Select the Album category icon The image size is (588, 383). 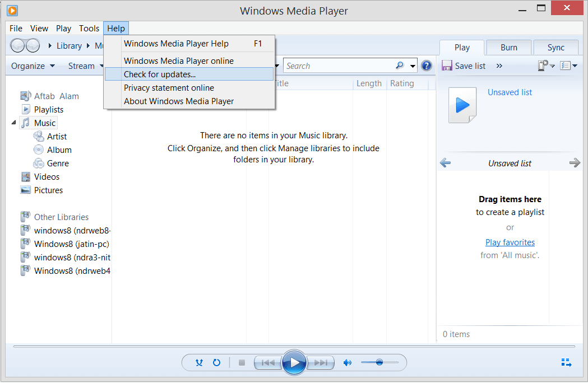click(39, 150)
